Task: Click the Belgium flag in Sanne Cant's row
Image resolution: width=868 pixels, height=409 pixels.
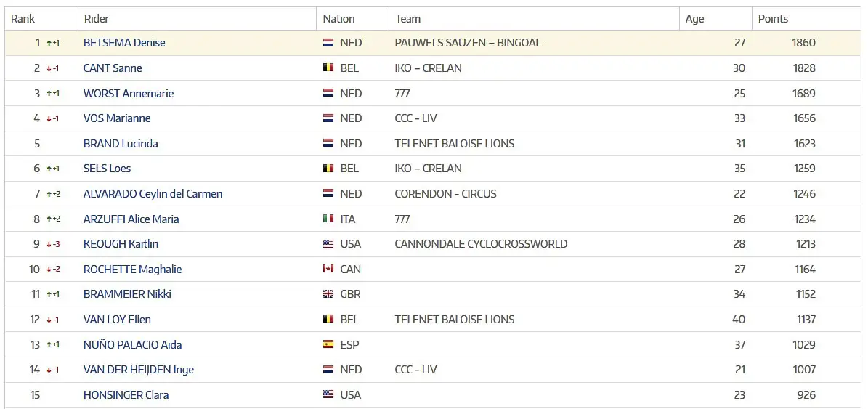Action: (328, 68)
